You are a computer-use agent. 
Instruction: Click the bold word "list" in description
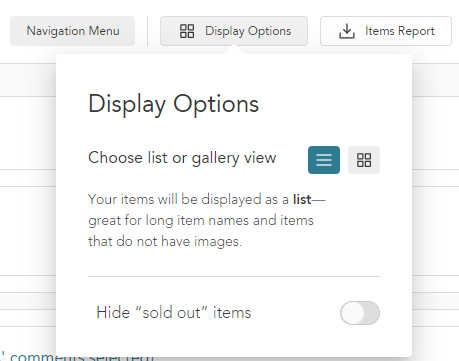(302, 199)
